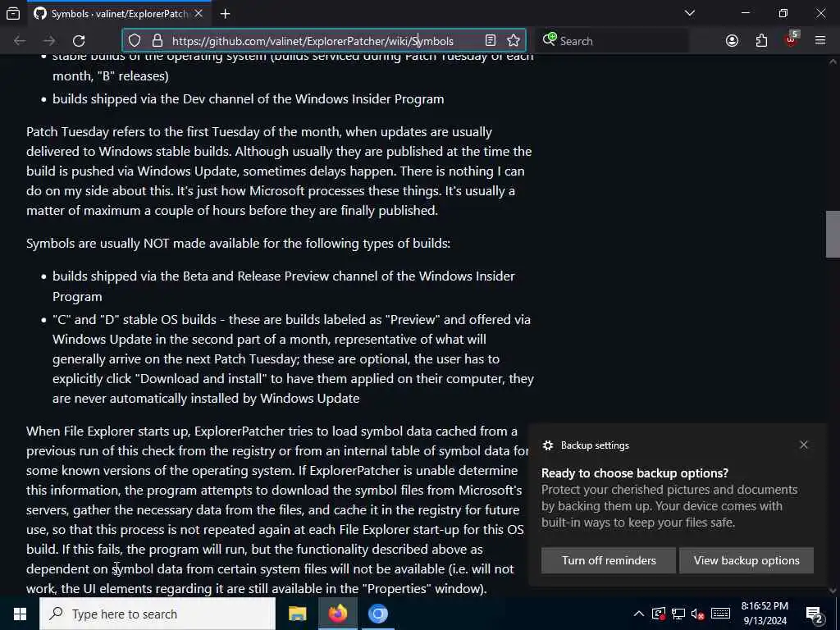The width and height of the screenshot is (840, 630).
Task: Open File Explorer from the taskbar
Action: (x=297, y=614)
